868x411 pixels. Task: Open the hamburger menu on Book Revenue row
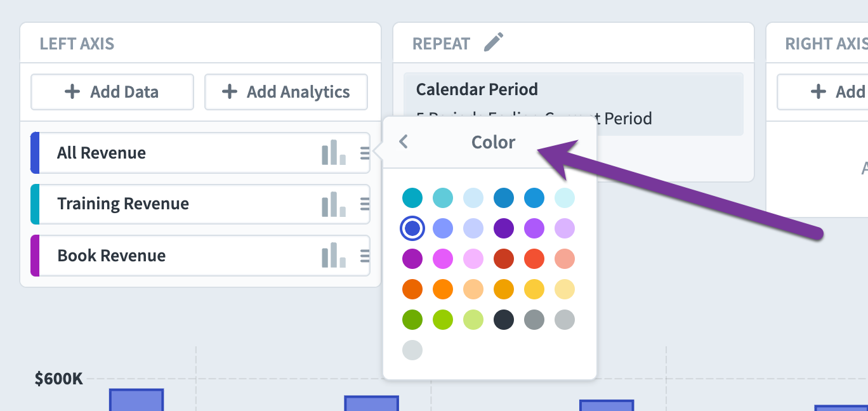pos(365,256)
